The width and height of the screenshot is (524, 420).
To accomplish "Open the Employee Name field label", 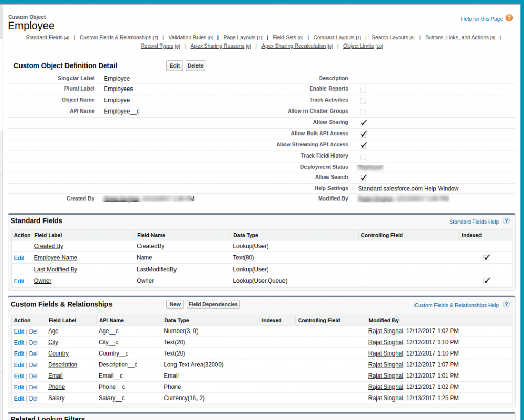I will (x=55, y=258).
